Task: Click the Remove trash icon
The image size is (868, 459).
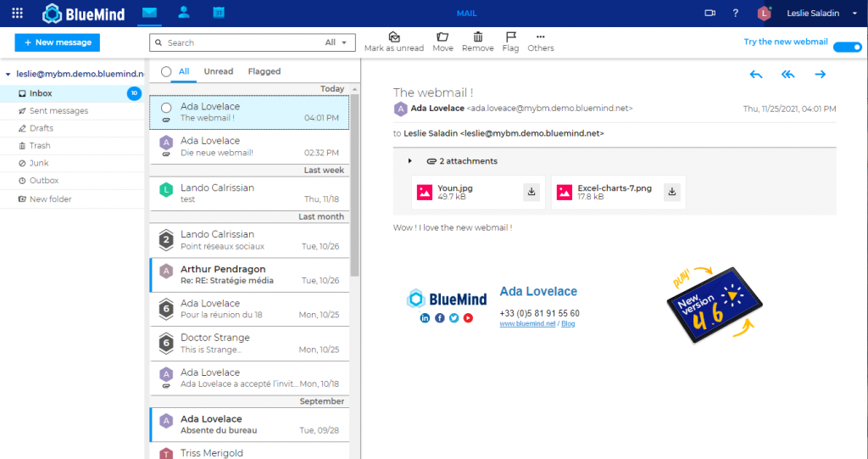Action: coord(478,37)
